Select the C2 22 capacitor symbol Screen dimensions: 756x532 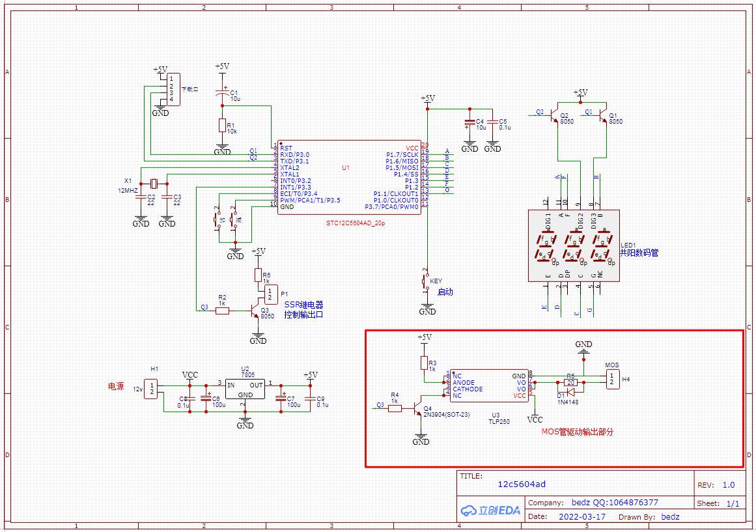click(x=141, y=197)
